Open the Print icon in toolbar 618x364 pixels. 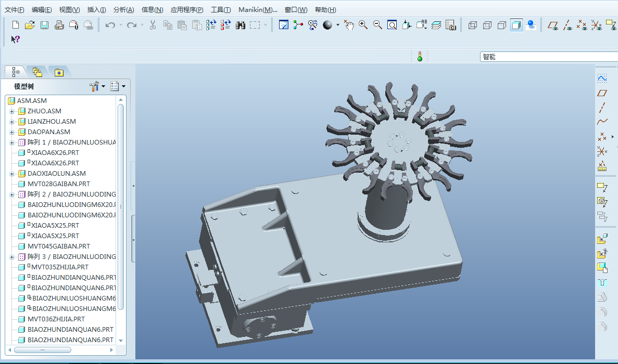click(x=59, y=25)
